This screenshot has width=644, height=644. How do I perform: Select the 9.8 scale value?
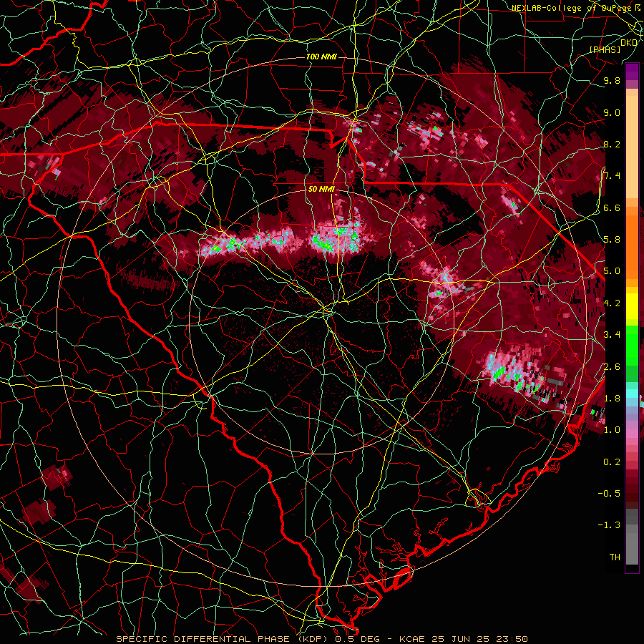click(x=612, y=80)
